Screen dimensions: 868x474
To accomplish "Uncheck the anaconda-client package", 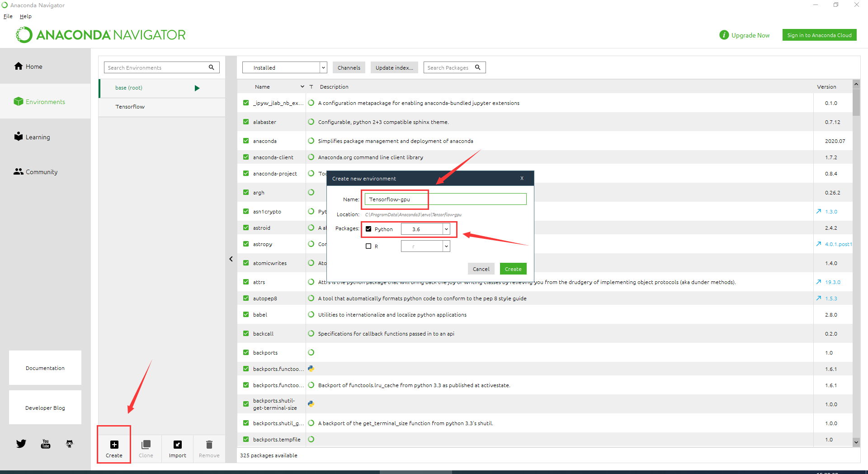I will [x=246, y=157].
